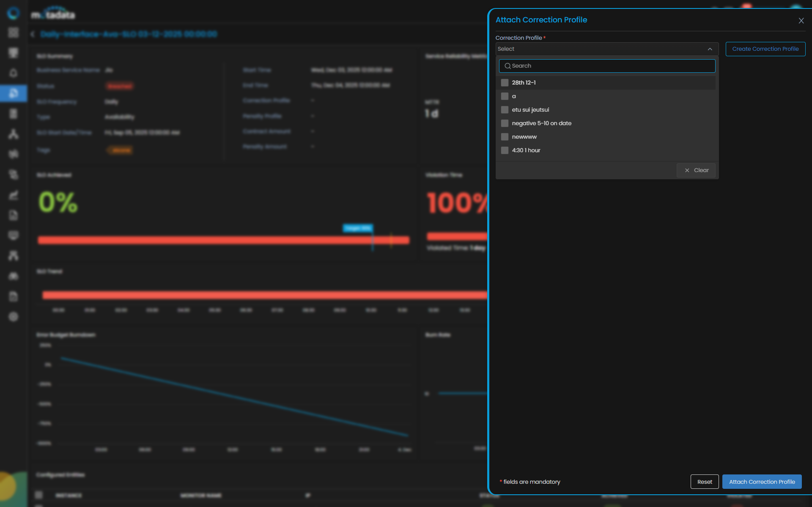Click the magnifier search icon

click(x=507, y=66)
